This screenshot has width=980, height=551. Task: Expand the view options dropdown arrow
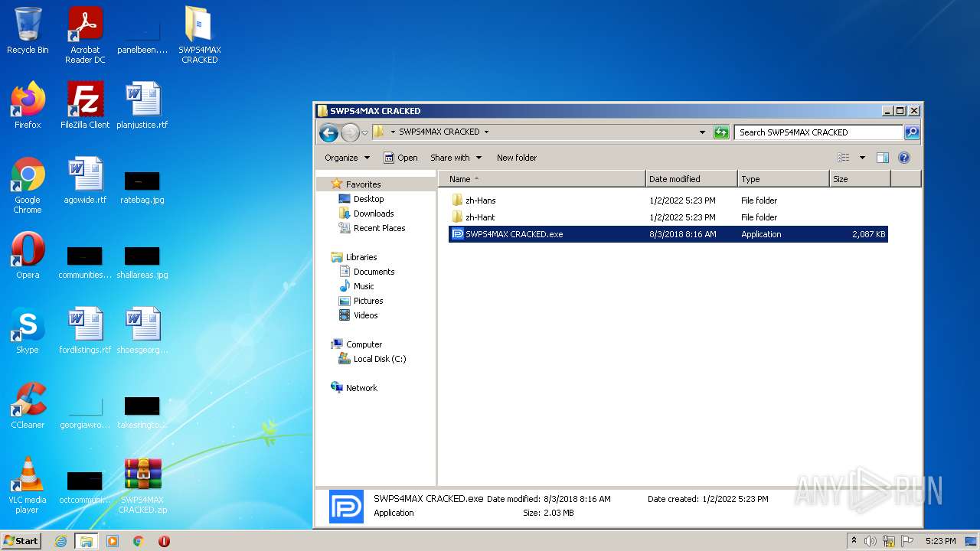pyautogui.click(x=862, y=158)
